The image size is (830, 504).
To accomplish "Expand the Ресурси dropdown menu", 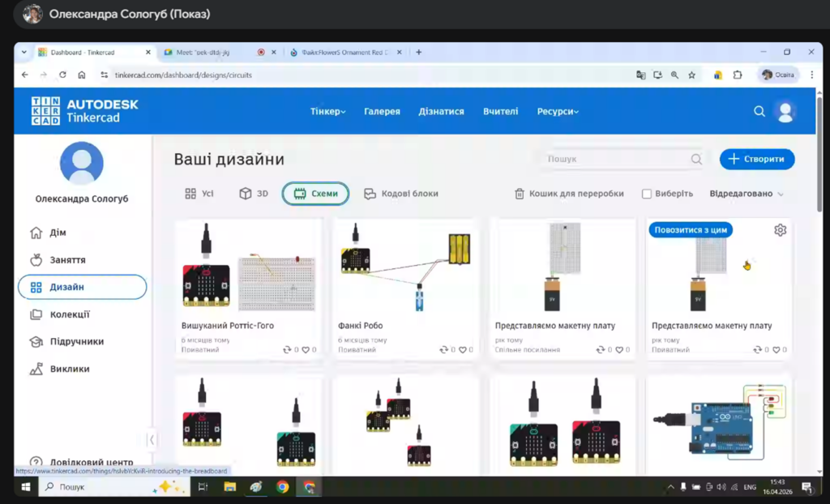I will [x=558, y=112].
